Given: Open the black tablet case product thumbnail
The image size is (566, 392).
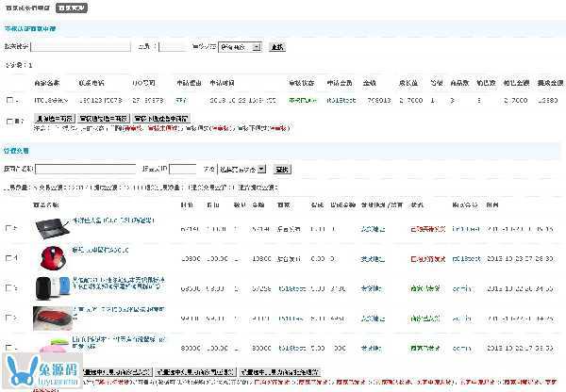Looking at the screenshot, I should [52, 228].
